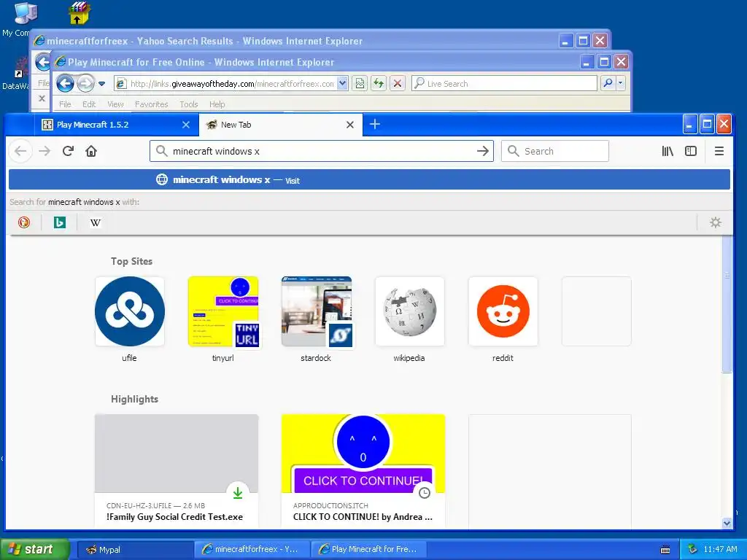The width and height of the screenshot is (747, 560).
Task: Select minecraftforfreex taskbar button
Action: [252, 550]
